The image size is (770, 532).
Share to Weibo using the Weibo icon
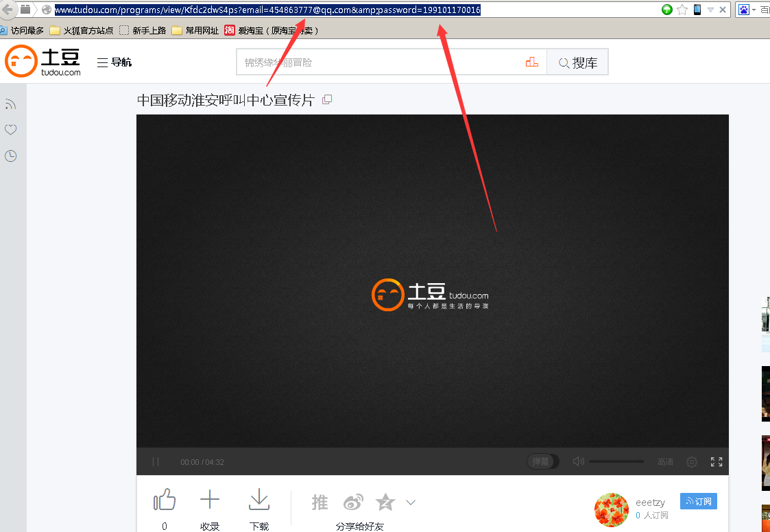pos(353,502)
